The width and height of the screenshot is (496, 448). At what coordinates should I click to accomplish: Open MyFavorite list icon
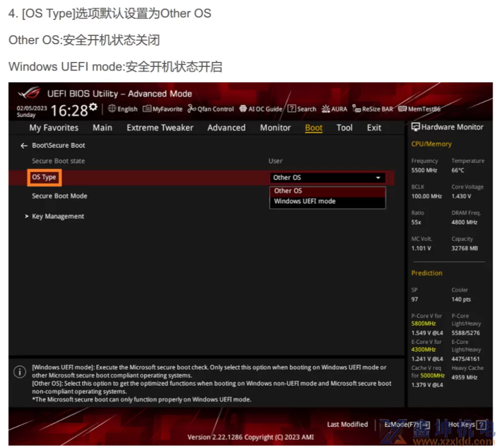click(147, 109)
